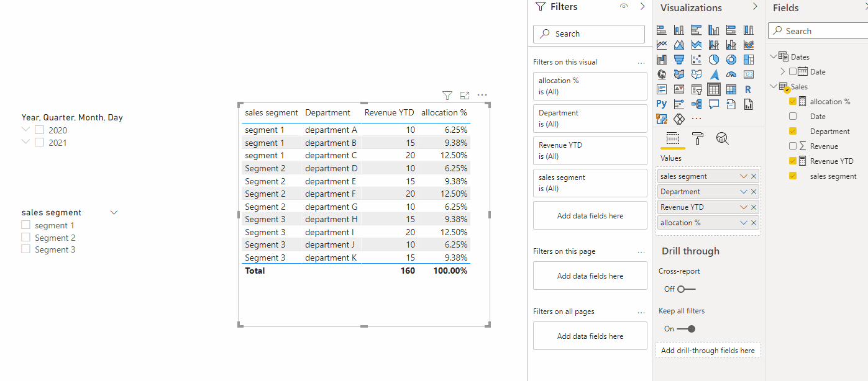Viewport: 868px width, 381px height.
Task: Click Add drill-through fields here
Action: click(708, 351)
